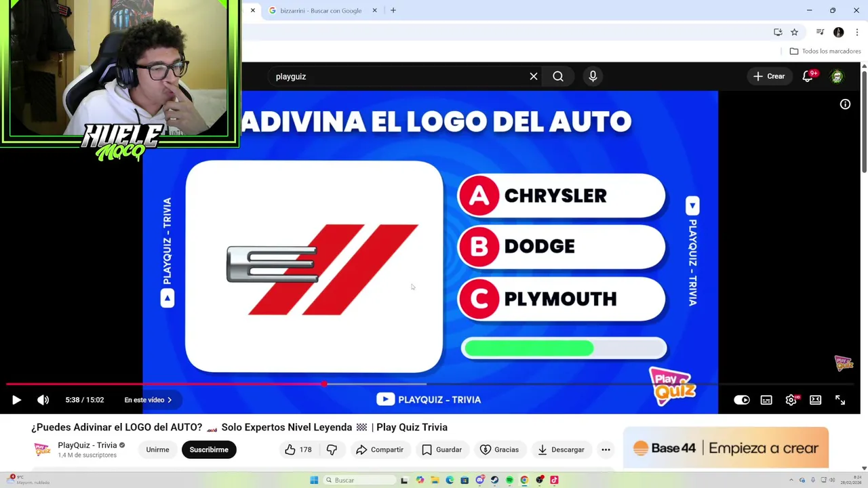Click the page scrollbar down arrow
The image size is (868, 488).
(x=864, y=468)
